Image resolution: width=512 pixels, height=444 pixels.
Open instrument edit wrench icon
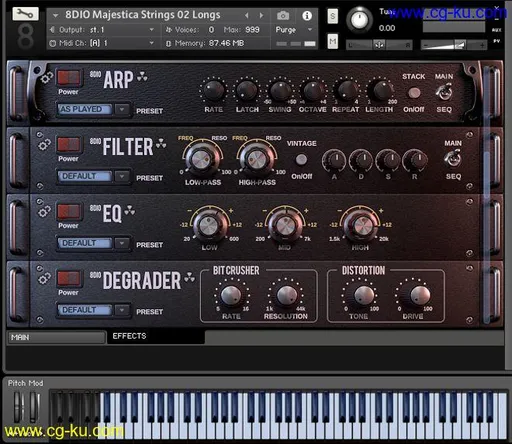(25, 13)
